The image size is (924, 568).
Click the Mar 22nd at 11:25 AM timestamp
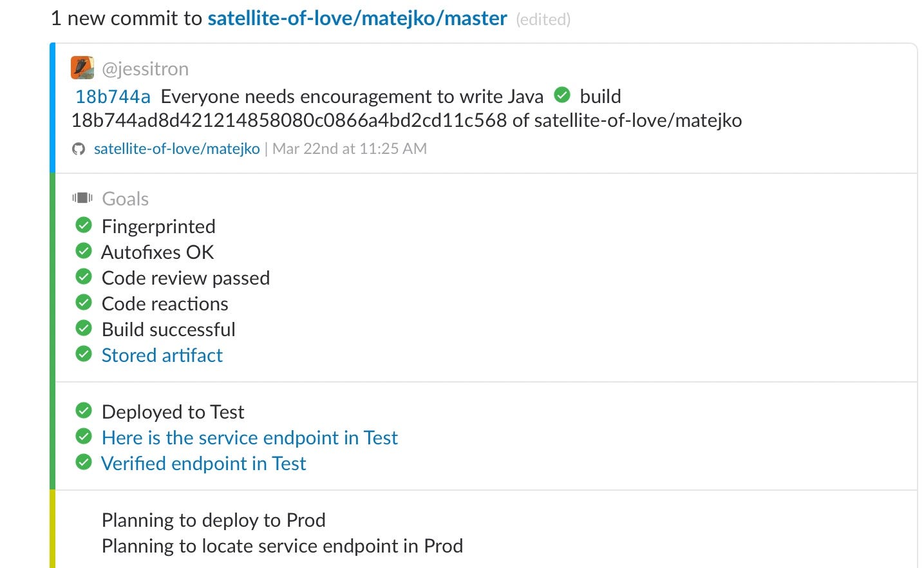(350, 149)
